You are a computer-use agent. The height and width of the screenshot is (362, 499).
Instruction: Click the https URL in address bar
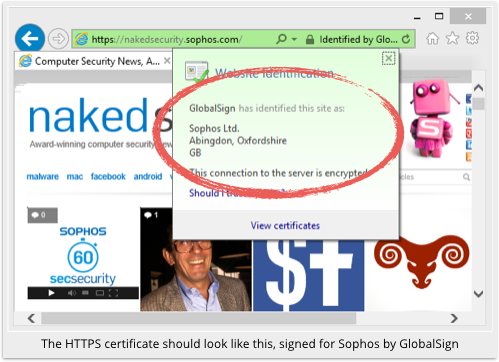pyautogui.click(x=167, y=40)
